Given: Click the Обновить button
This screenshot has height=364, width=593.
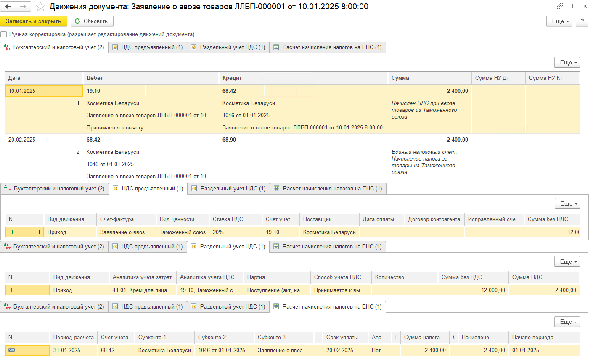Looking at the screenshot, I should click(x=92, y=21).
